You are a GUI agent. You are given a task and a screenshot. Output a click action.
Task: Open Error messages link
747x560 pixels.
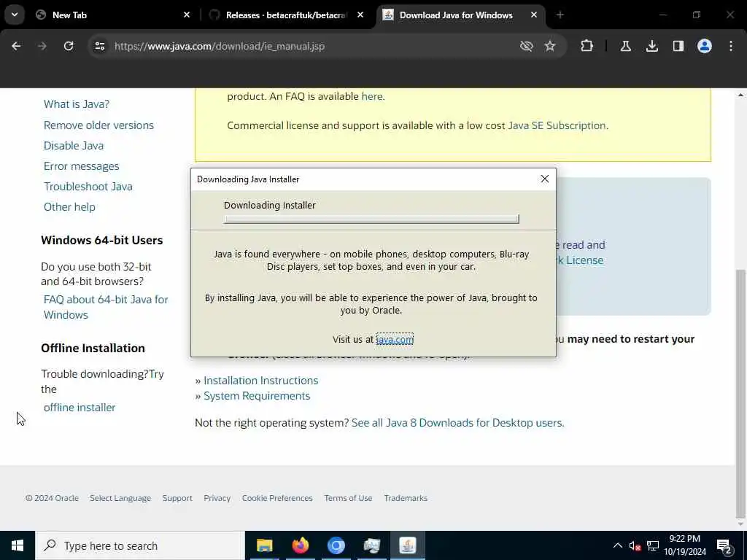[x=82, y=166]
